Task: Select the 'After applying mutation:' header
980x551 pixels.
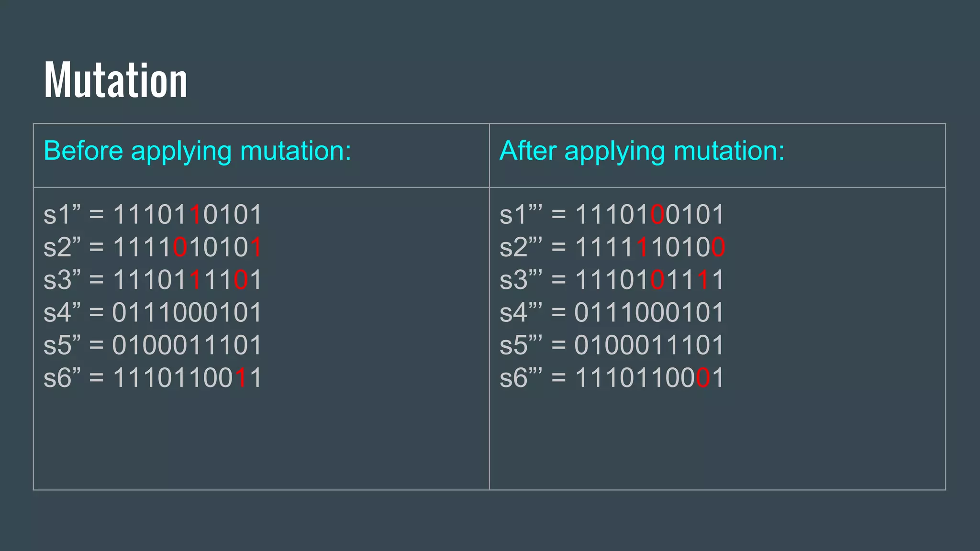Action: (x=642, y=152)
